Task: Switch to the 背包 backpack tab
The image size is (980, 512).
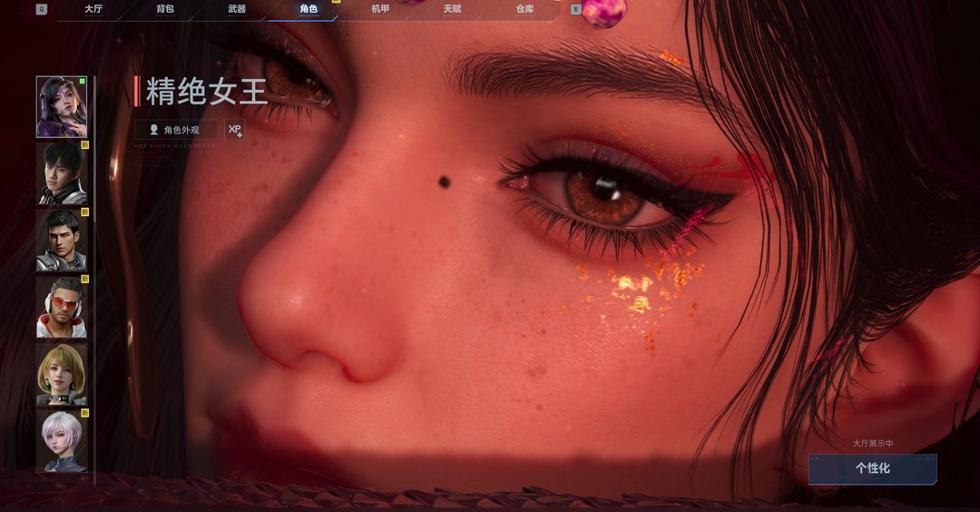Action: point(165,9)
